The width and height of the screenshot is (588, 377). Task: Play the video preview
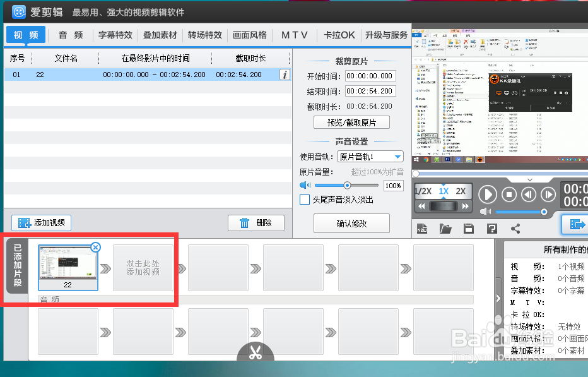(x=488, y=194)
